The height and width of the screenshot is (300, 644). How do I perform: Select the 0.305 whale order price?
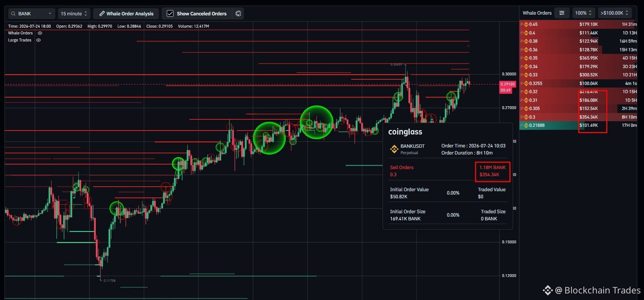pyautogui.click(x=534, y=108)
